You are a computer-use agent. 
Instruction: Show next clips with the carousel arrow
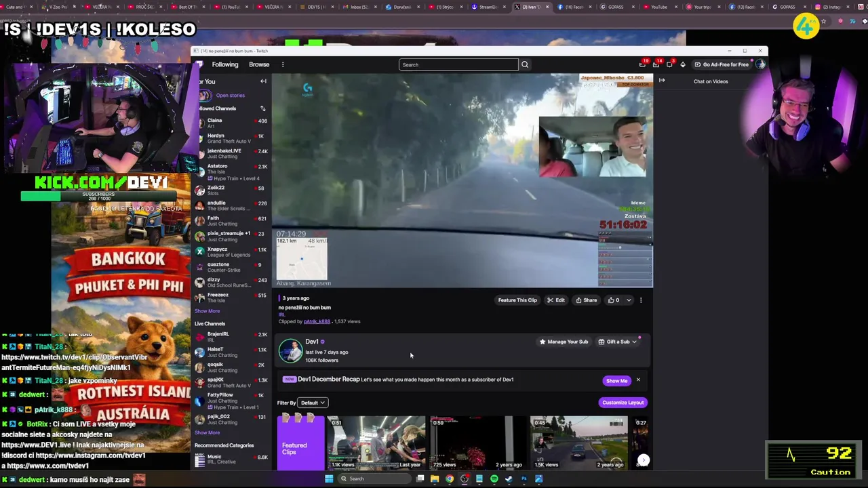(644, 460)
